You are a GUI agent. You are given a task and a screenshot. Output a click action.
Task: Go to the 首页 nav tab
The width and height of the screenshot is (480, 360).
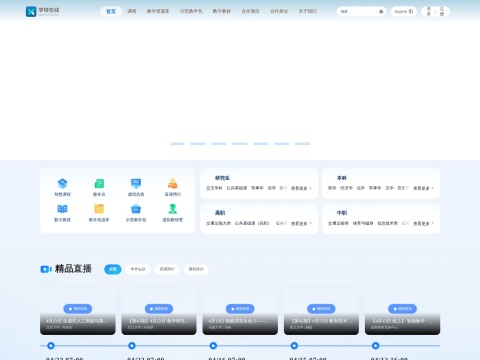pos(111,11)
